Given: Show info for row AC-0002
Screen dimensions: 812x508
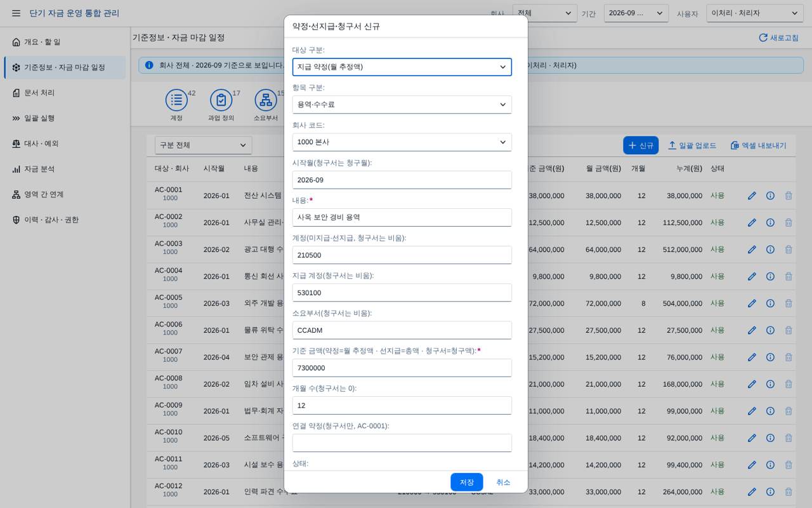Looking at the screenshot, I should [x=770, y=223].
